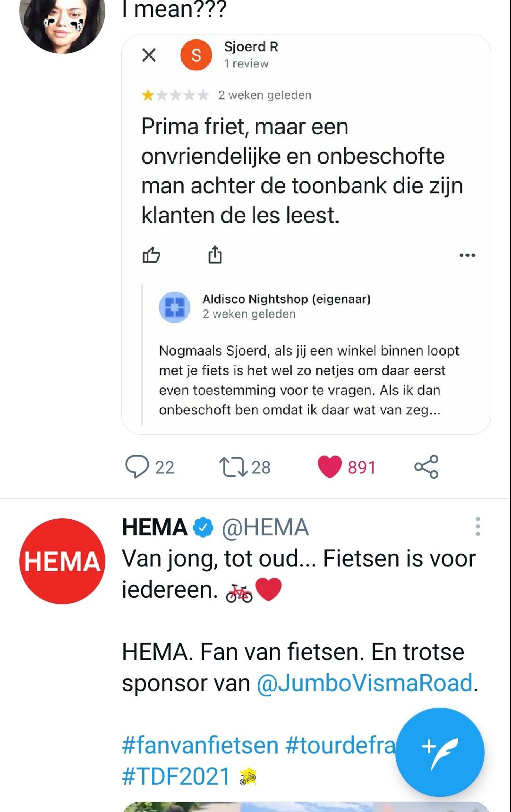
Task: Open the #fanvanfietsen hashtag
Action: tap(200, 745)
